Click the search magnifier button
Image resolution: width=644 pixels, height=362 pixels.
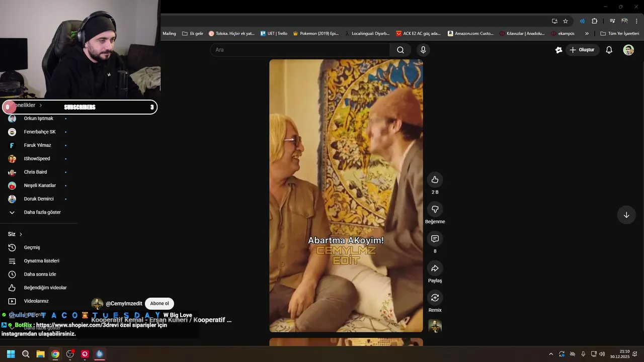point(400,50)
